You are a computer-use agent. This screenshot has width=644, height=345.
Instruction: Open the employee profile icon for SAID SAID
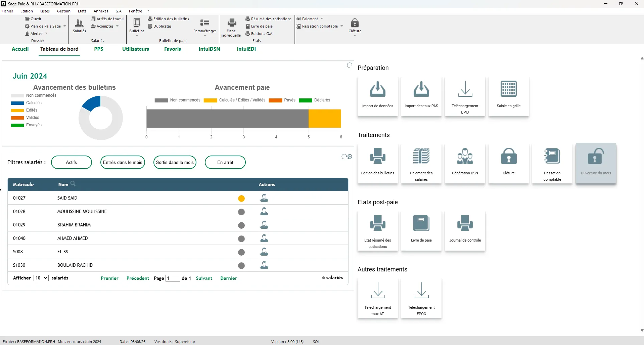tap(264, 198)
